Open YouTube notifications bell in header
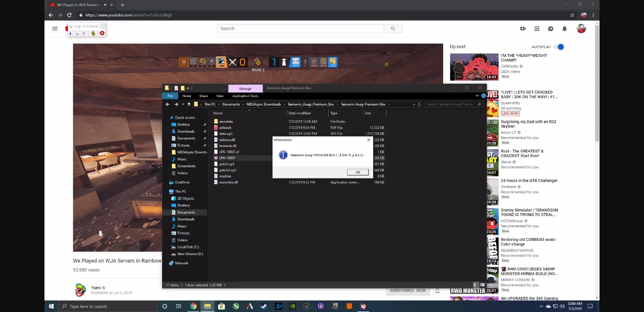This screenshot has width=644, height=312. 564,28
